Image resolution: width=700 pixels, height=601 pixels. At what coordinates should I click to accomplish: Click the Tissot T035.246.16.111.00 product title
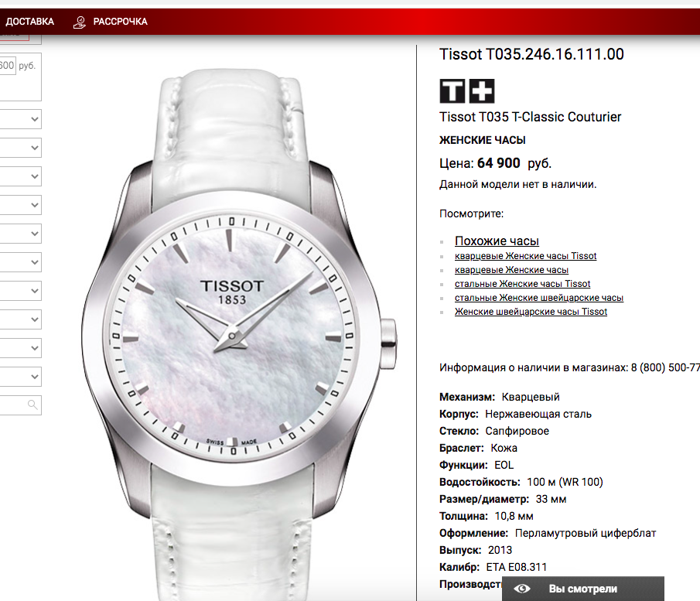click(531, 54)
